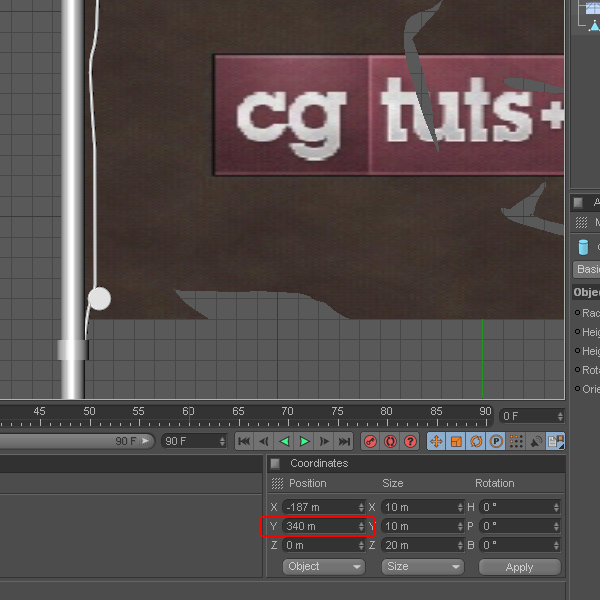Click stepper arrows of Size X field
Image resolution: width=600 pixels, height=600 pixels.
[460, 507]
